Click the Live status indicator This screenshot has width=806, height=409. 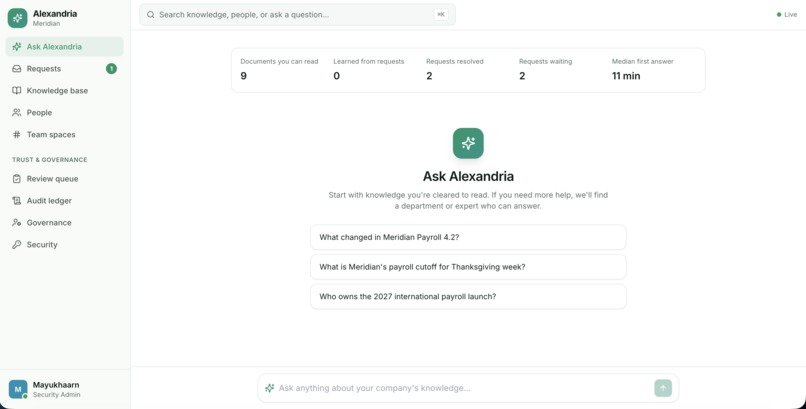(786, 14)
